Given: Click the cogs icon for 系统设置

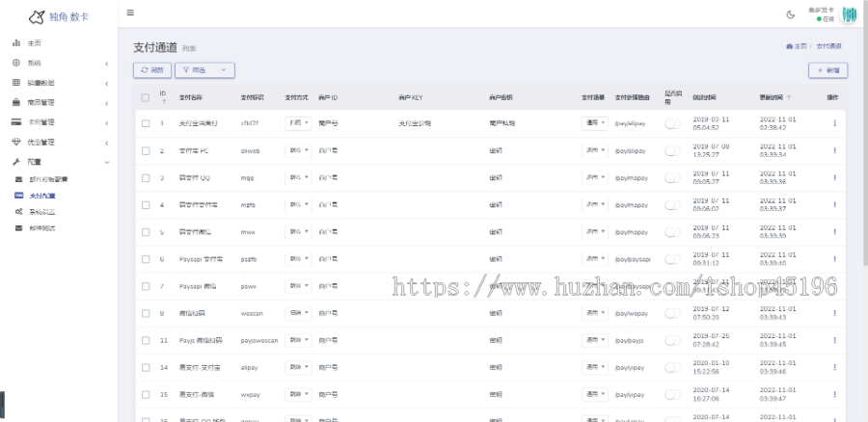Looking at the screenshot, I should click(19, 212).
